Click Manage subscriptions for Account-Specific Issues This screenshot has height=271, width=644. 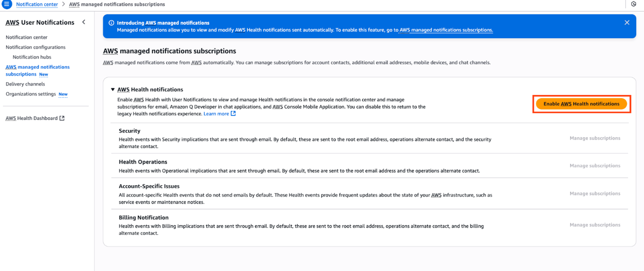[x=595, y=193]
